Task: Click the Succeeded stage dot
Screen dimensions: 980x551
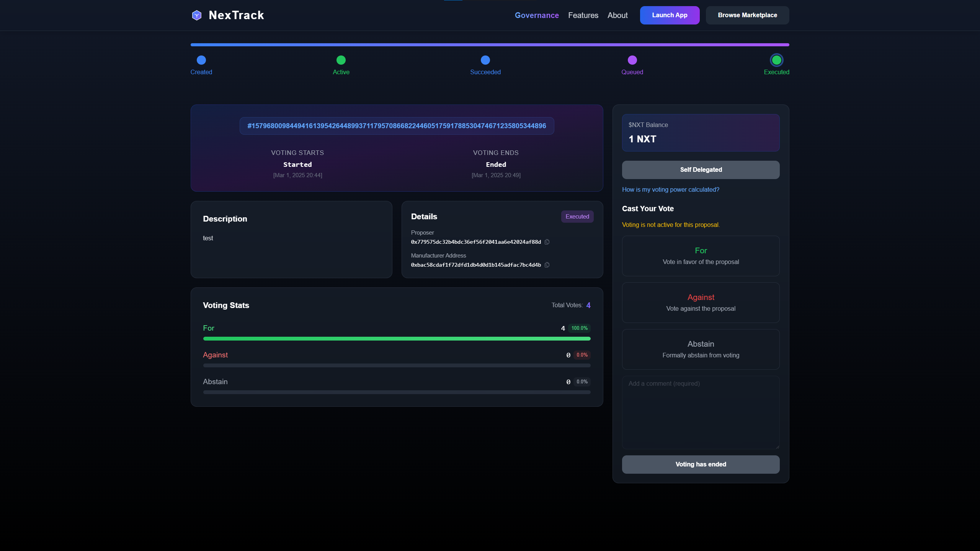Action: click(x=485, y=60)
